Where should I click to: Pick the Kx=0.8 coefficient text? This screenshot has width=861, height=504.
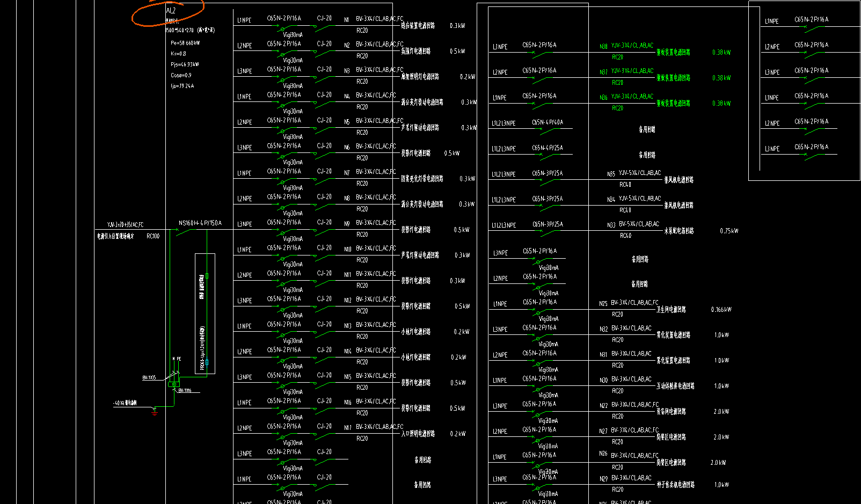point(178,54)
